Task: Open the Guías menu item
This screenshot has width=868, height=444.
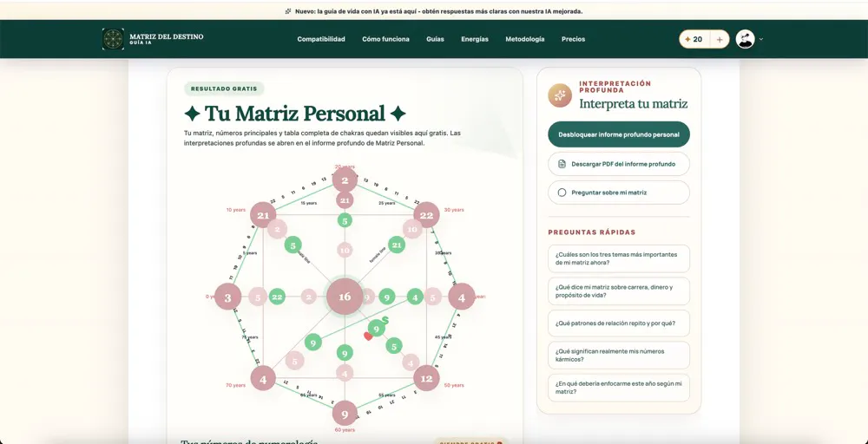Action: pos(435,39)
